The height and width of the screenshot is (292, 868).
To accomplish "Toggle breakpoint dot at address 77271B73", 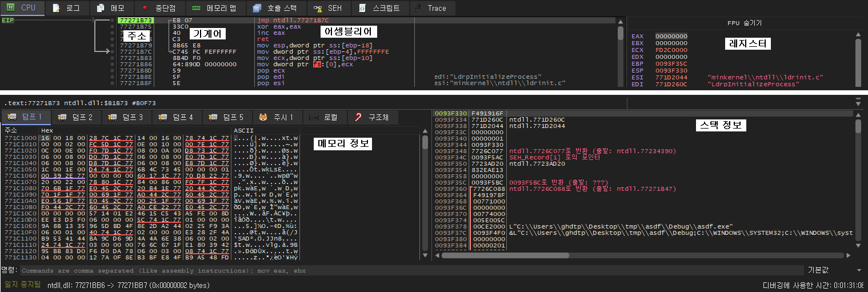I will pyautogui.click(x=113, y=20).
